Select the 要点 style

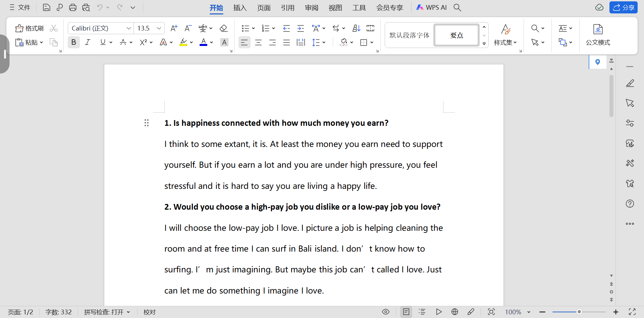[x=457, y=35]
